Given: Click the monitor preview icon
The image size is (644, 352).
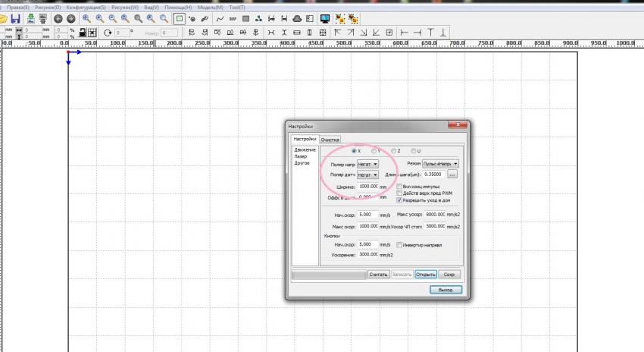Looking at the screenshot, I should (324, 17).
